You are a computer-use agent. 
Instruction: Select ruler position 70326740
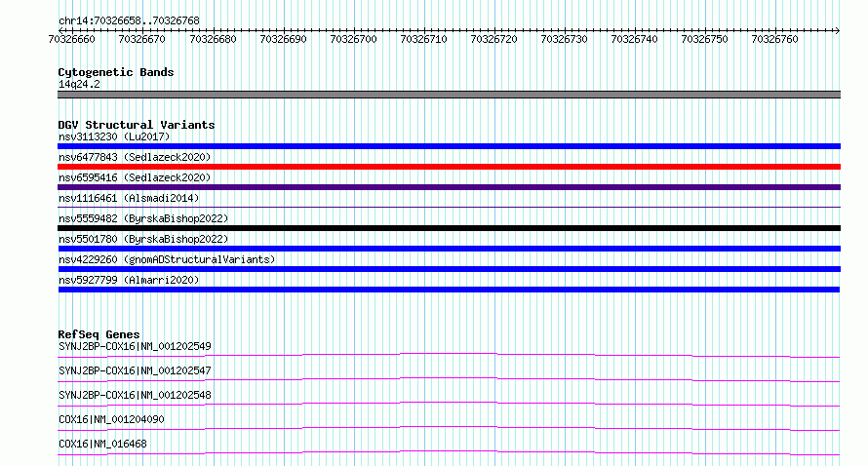634,39
